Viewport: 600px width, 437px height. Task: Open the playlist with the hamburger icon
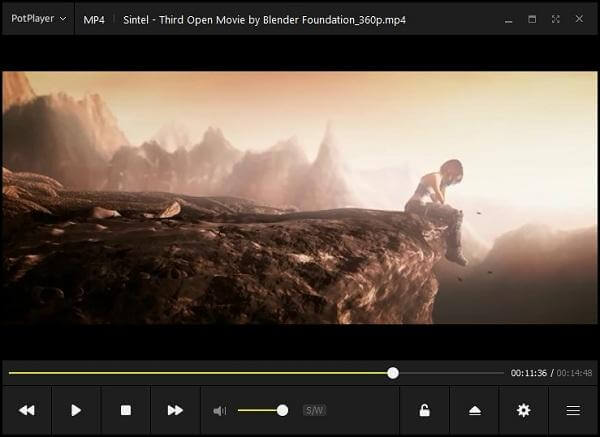pos(573,410)
